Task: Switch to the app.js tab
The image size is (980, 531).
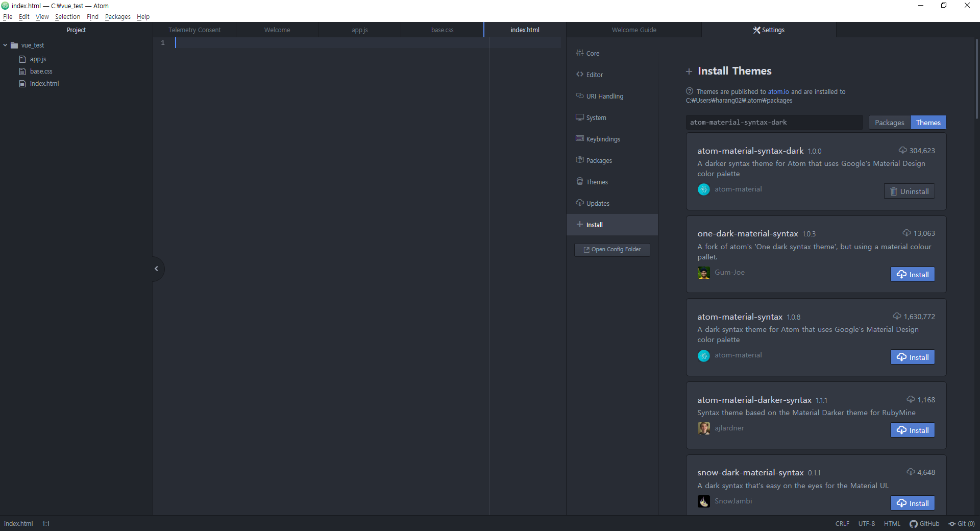Action: click(360, 30)
